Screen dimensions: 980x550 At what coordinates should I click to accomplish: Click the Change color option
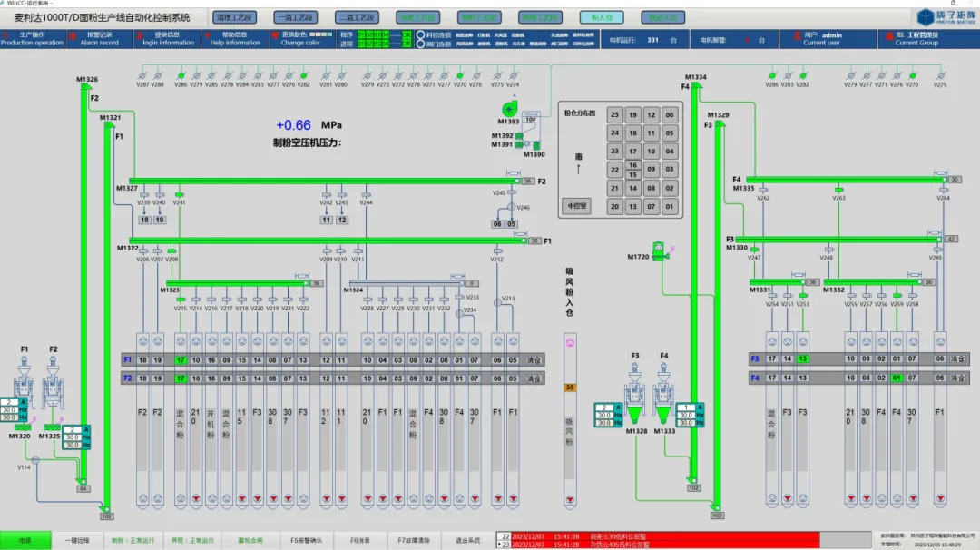[x=300, y=39]
